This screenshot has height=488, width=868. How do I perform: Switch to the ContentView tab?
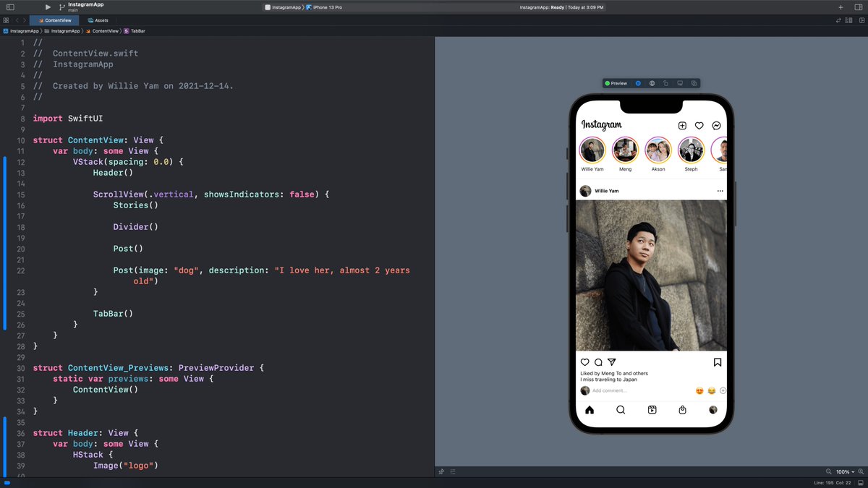[54, 20]
